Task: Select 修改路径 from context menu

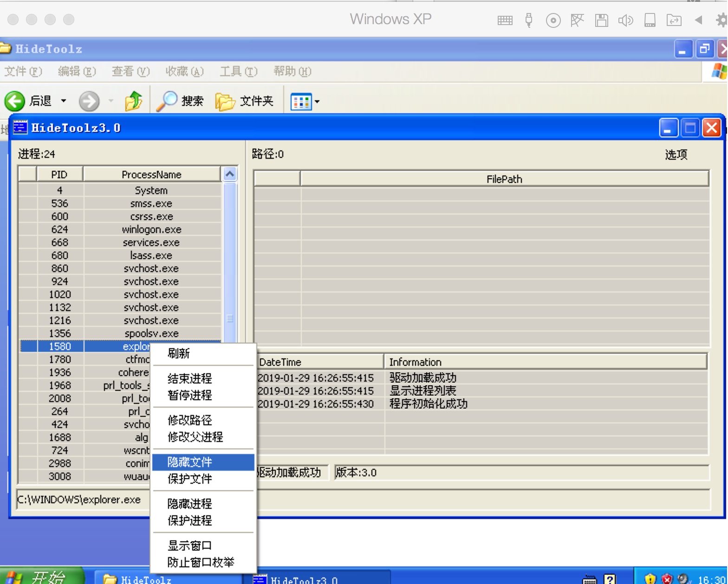Action: tap(203, 420)
